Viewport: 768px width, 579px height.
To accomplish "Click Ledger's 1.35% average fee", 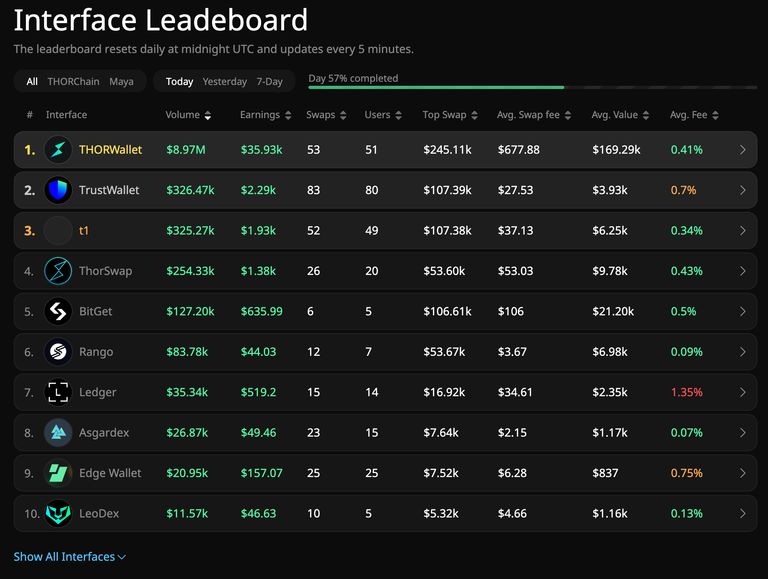I will [686, 392].
